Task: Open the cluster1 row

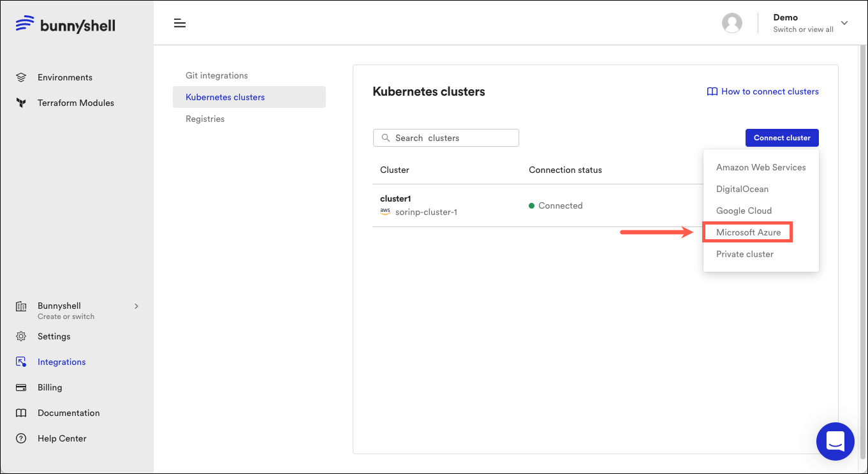Action: click(538, 205)
